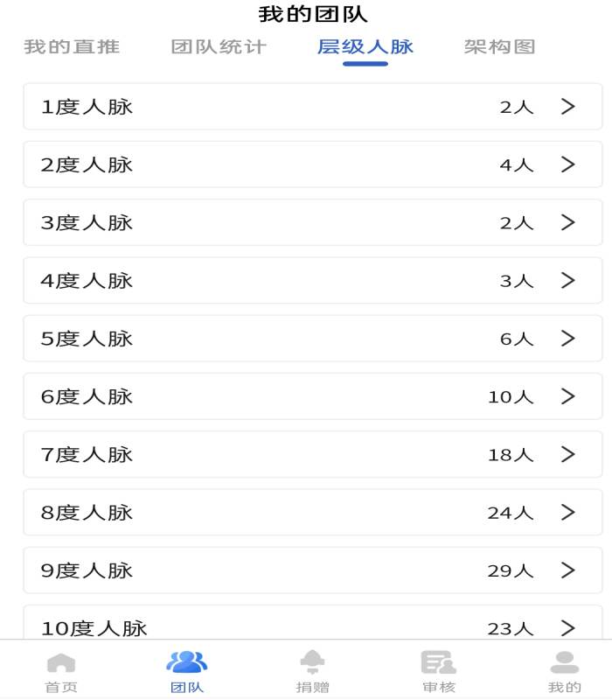Open the 捐赠 donation icon
Screen dimensions: 612x700
click(x=312, y=662)
